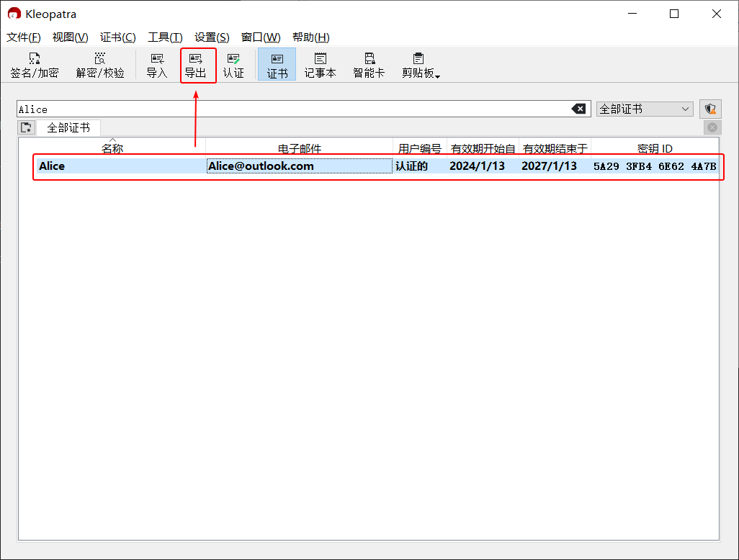Select the Alice name cell

[x=121, y=166]
